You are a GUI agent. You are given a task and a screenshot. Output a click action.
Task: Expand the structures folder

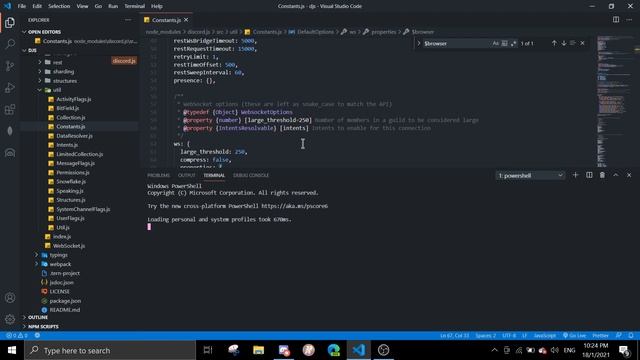point(64,81)
